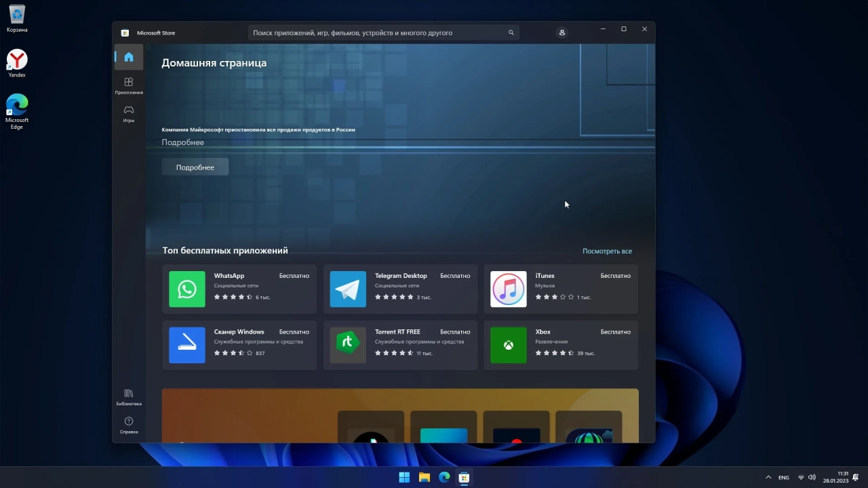Click the Telegram Desktop title
Image resolution: width=868 pixels, height=488 pixels.
click(x=401, y=276)
